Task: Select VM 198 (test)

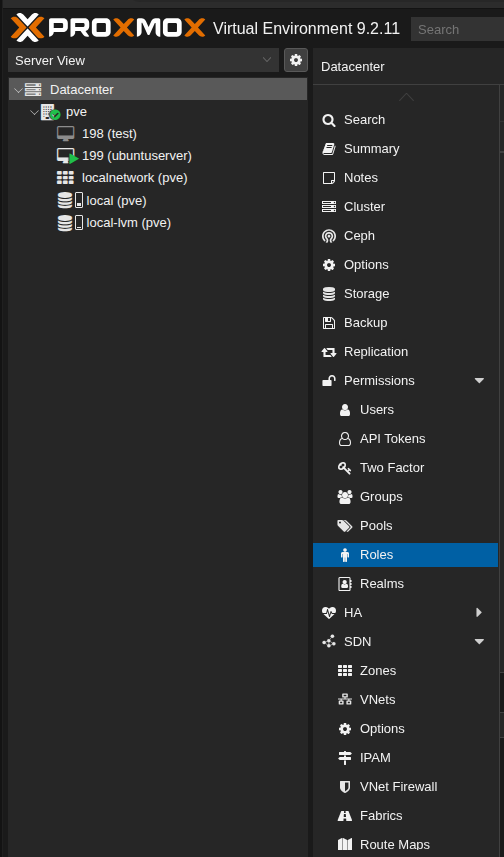Action: pyautogui.click(x=109, y=133)
